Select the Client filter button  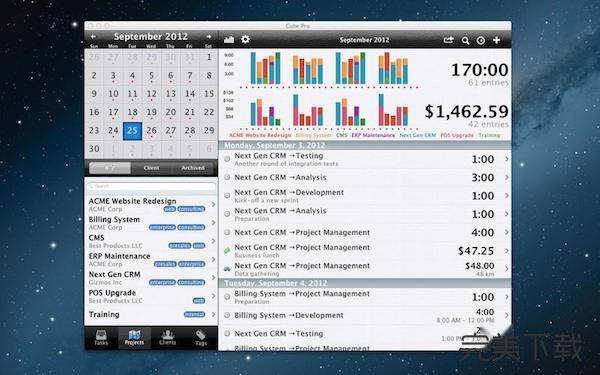tap(152, 168)
